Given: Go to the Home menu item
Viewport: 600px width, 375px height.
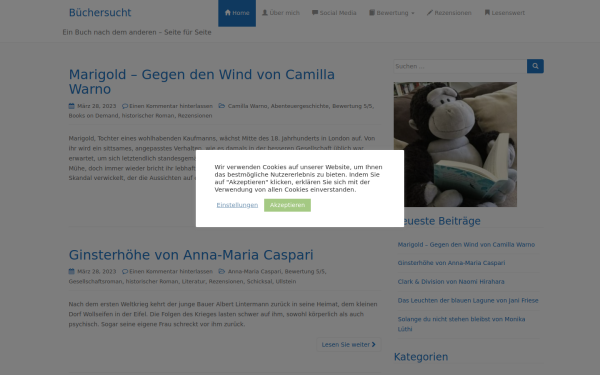Looking at the screenshot, I should pyautogui.click(x=237, y=13).
